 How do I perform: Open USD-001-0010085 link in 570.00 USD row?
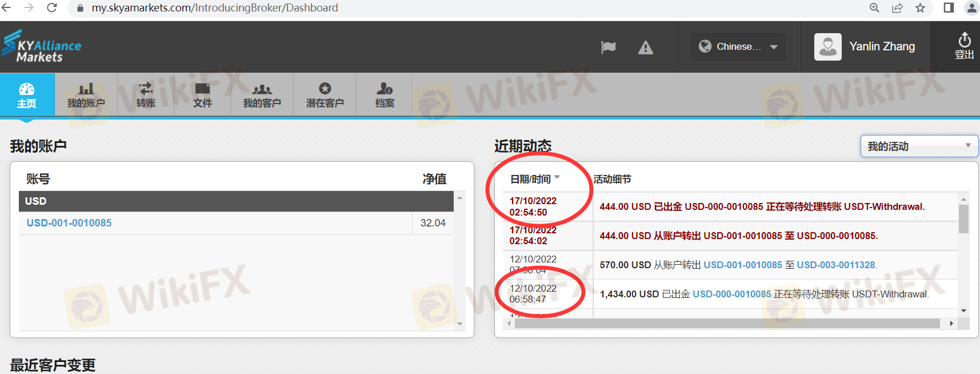point(743,265)
